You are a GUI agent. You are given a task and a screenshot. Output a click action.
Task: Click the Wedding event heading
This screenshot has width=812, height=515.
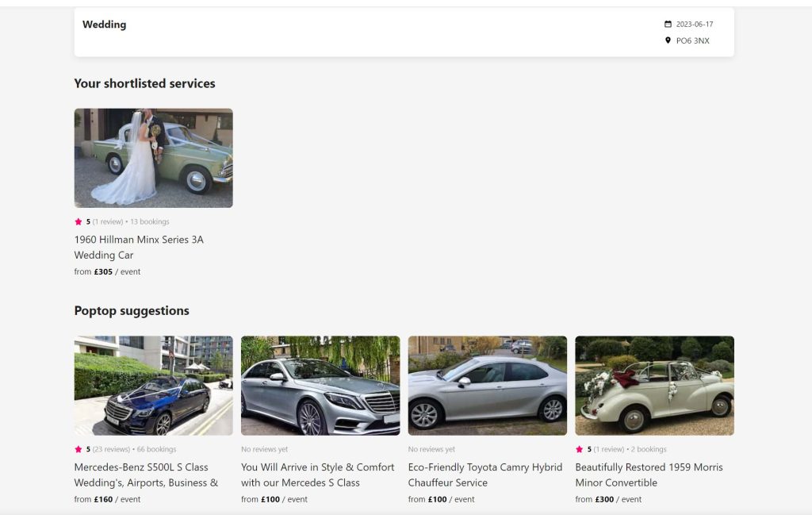pyautogui.click(x=104, y=25)
